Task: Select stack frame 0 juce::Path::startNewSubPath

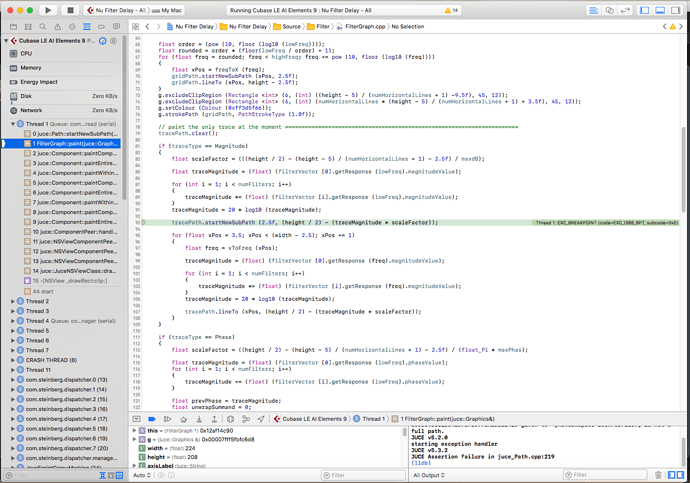Action: coord(76,133)
